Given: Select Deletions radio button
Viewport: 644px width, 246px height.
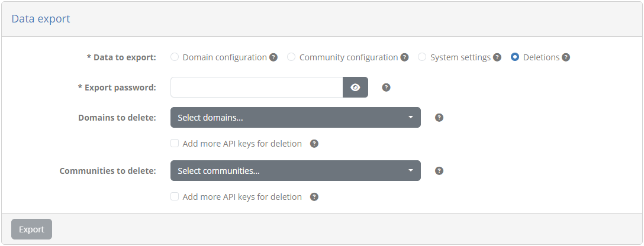Looking at the screenshot, I should pyautogui.click(x=515, y=57).
